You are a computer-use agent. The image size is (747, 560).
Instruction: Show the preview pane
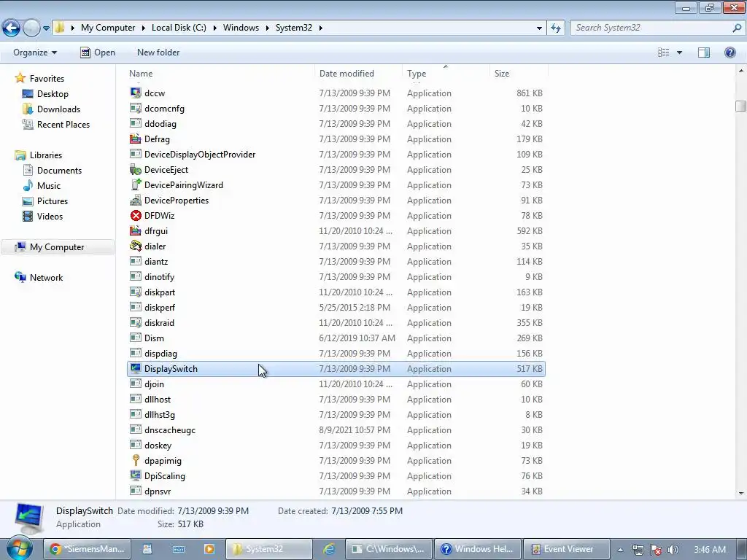[704, 52]
